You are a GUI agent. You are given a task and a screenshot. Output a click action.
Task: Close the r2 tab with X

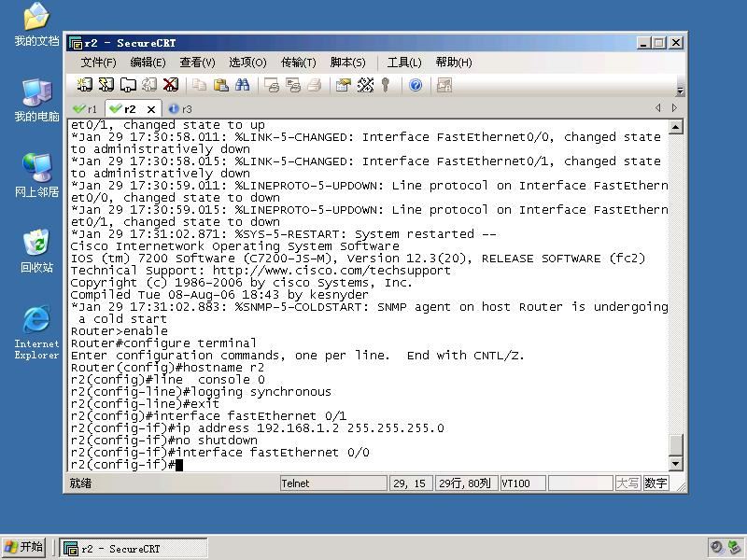click(151, 109)
